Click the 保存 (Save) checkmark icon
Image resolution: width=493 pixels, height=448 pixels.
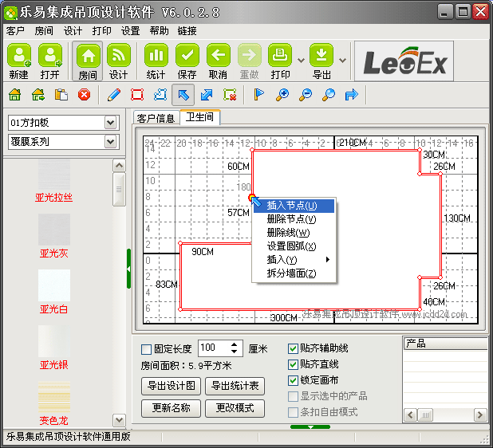pos(187,56)
